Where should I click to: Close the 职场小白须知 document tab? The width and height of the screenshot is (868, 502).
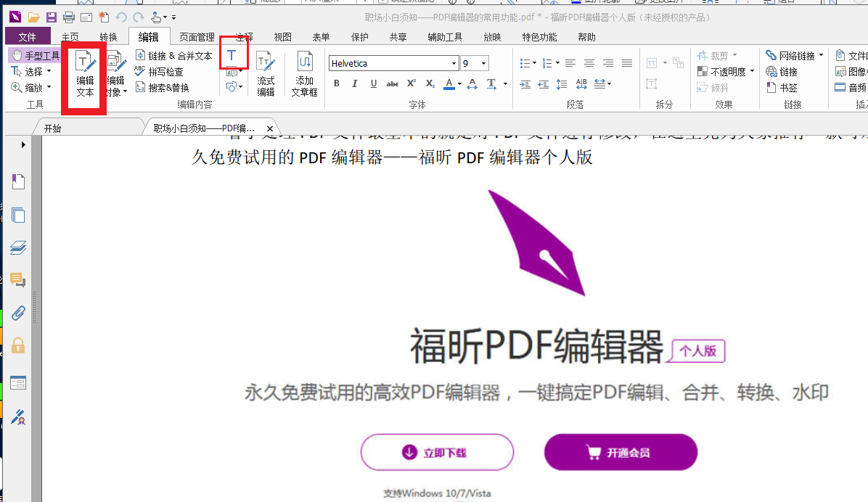(x=269, y=128)
